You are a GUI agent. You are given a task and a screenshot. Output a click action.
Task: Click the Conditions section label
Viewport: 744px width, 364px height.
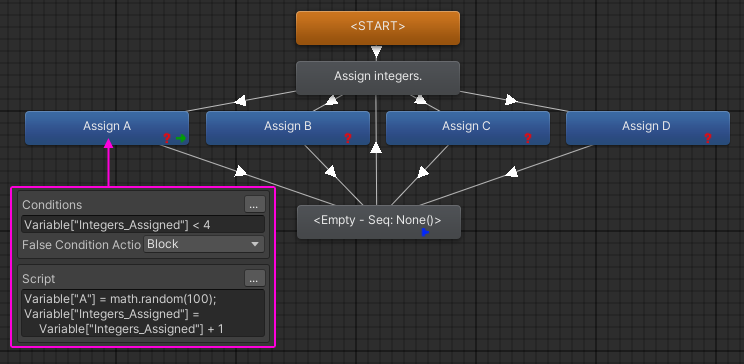click(52, 205)
